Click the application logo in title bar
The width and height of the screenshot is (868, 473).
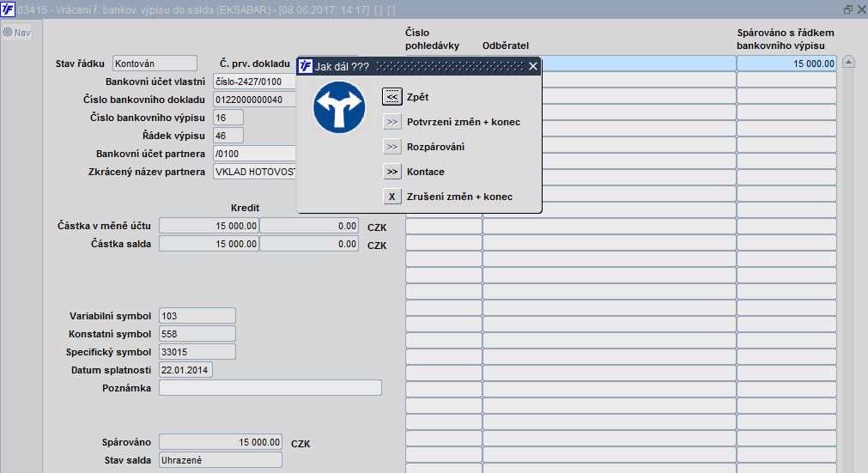click(x=8, y=9)
